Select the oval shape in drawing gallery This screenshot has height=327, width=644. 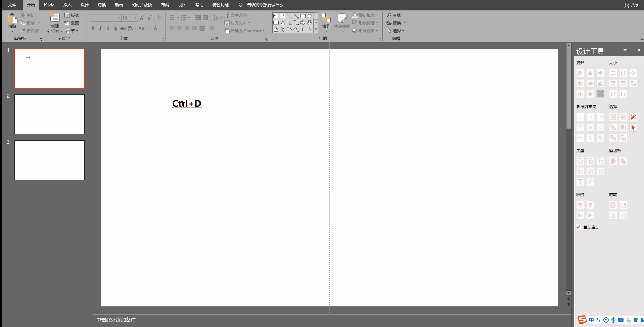tap(309, 16)
